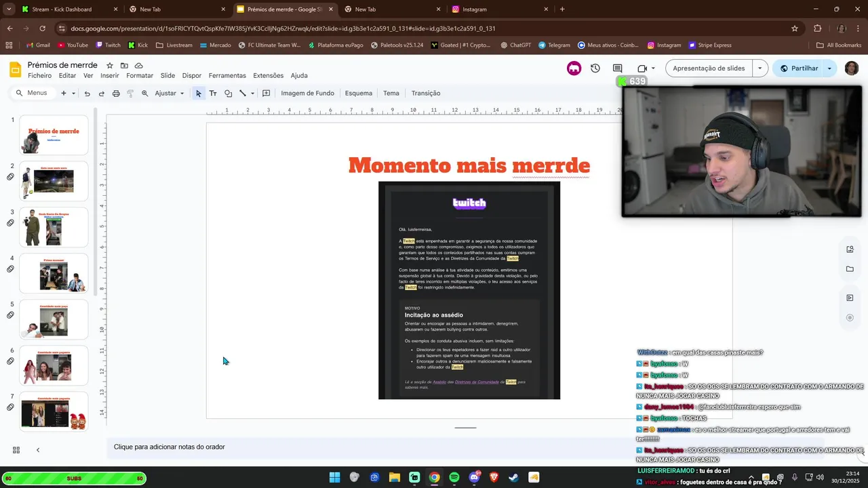Redo the last action
The image size is (868, 488).
coord(102,94)
